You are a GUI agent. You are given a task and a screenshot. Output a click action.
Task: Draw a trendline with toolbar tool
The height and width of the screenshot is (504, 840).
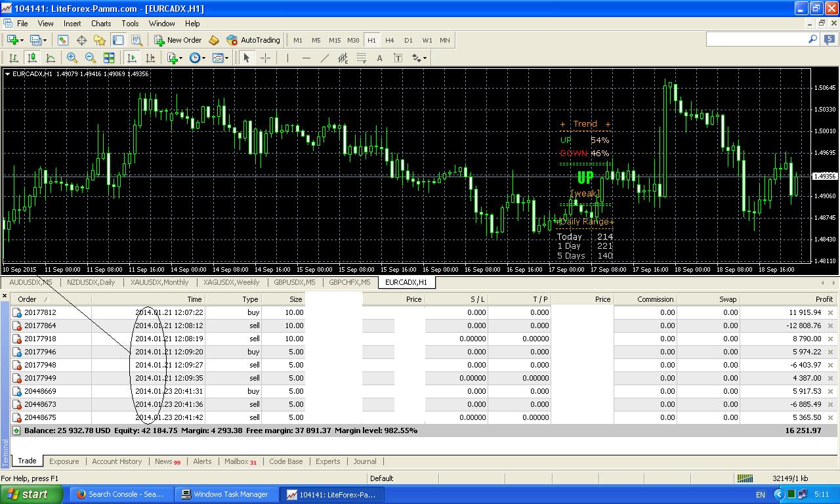point(324,58)
